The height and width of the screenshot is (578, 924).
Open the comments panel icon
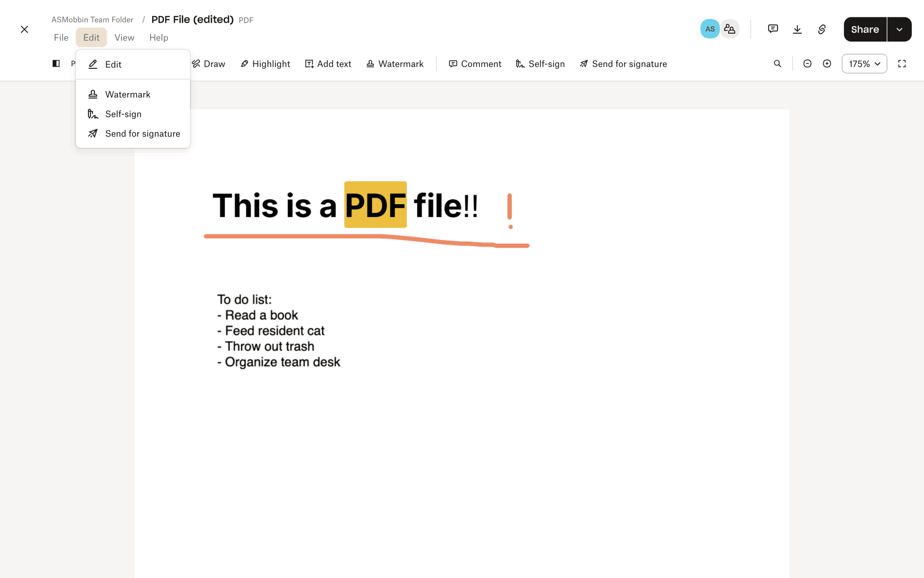click(773, 29)
